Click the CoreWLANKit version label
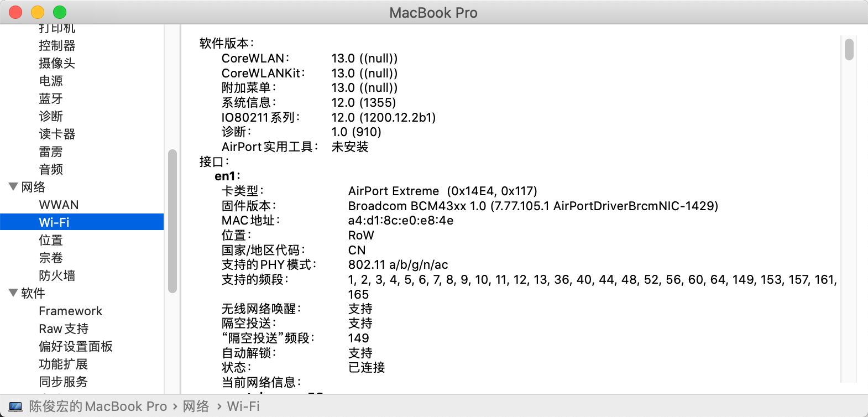868x417 pixels. [x=263, y=73]
